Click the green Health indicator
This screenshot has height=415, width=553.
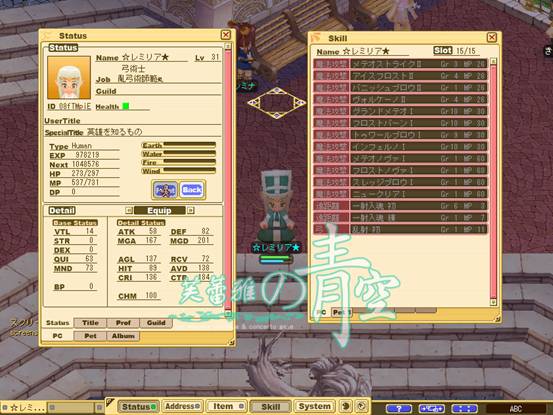point(126,106)
